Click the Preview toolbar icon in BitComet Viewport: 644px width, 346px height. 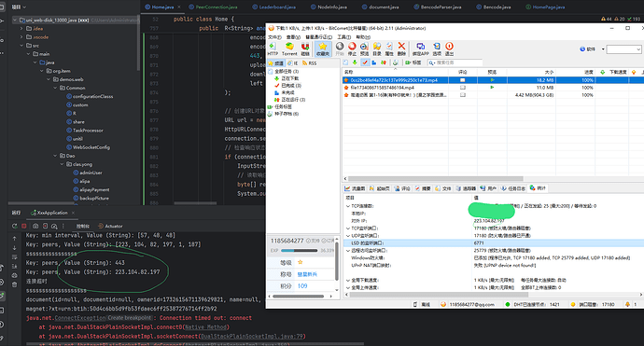(364, 48)
